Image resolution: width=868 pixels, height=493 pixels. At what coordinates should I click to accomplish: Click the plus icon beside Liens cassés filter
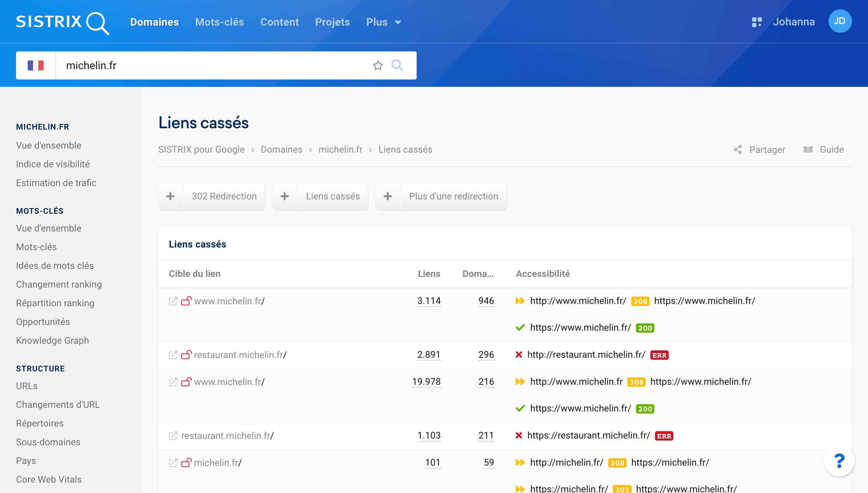click(284, 196)
